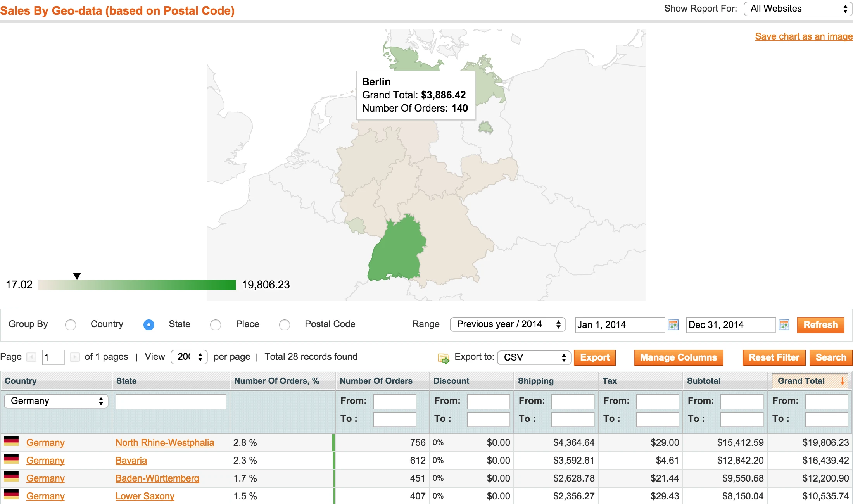Open the CSV export format dropdown
The width and height of the screenshot is (853, 504).
(x=534, y=357)
